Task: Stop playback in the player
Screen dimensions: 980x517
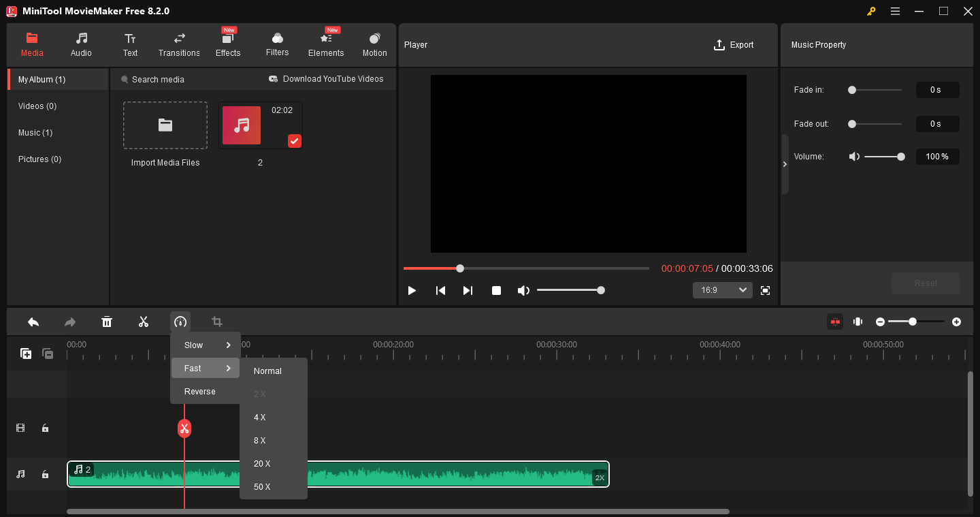Action: click(497, 291)
